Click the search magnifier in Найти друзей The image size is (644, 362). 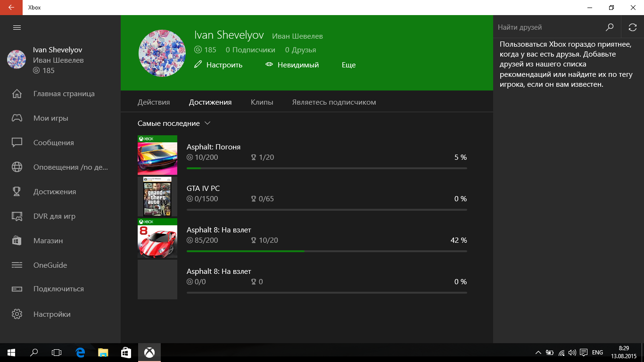[x=610, y=27]
